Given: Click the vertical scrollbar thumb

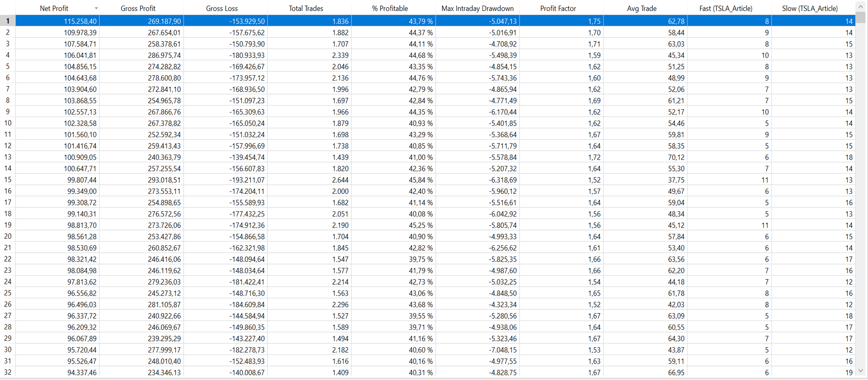Looking at the screenshot, I should (861, 17).
